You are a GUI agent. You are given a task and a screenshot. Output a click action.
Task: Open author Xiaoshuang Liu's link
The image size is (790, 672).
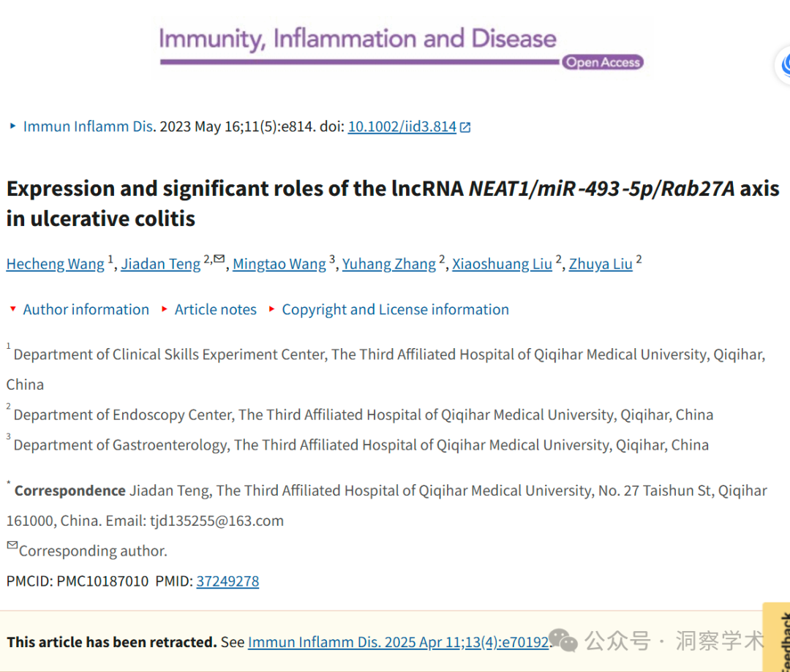[x=502, y=264]
